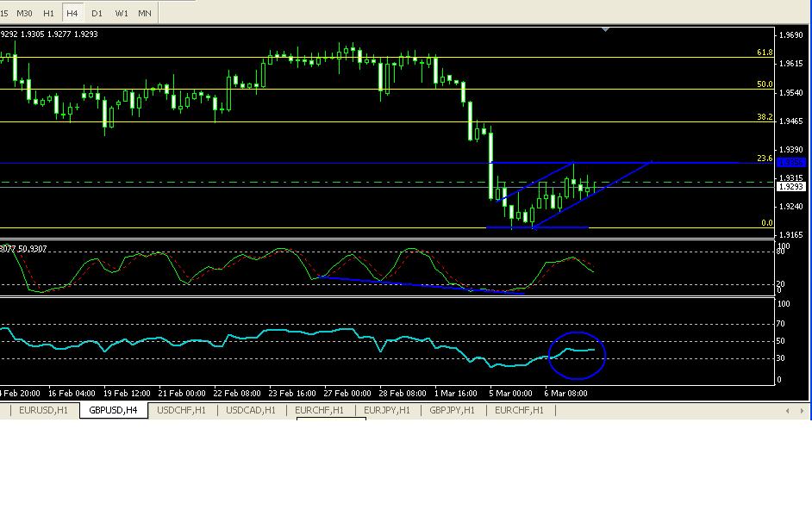Click the 61.8 Fibonacci level label
Viewport: 812px width, 522px height.
[764, 53]
